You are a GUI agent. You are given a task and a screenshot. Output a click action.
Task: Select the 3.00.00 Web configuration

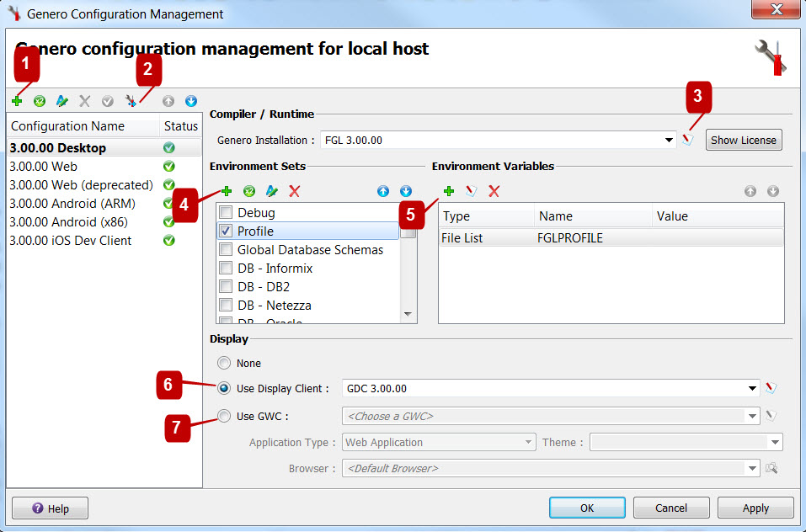104,167
